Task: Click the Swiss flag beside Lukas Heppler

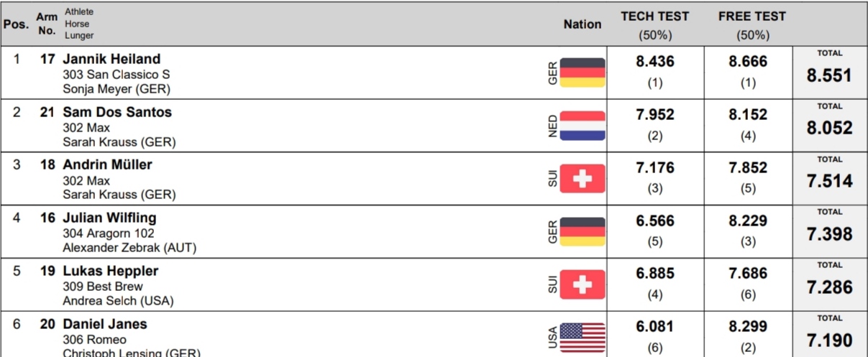Action: click(x=583, y=285)
